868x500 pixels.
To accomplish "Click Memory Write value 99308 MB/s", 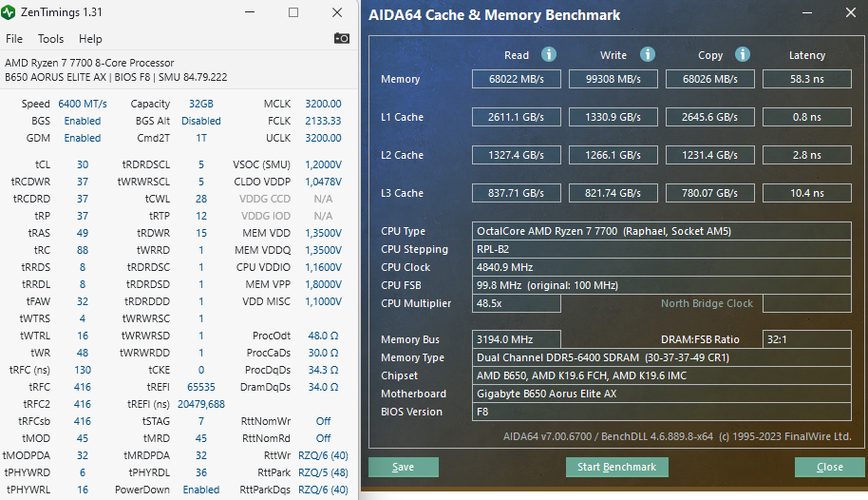I will point(613,79).
